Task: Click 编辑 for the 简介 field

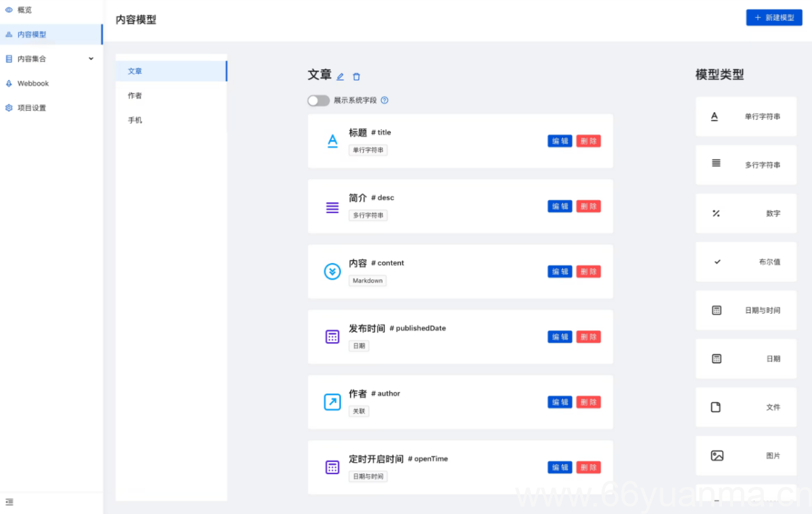Action: [x=560, y=206]
